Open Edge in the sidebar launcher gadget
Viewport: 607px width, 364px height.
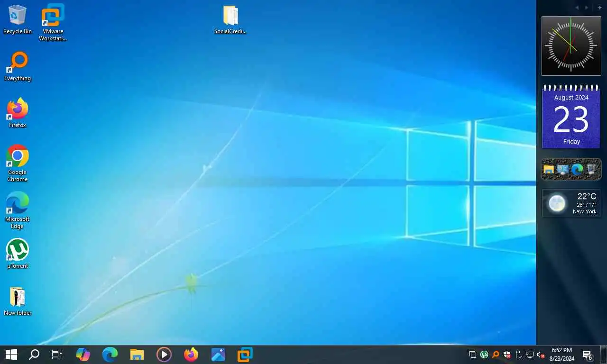pyautogui.click(x=577, y=169)
